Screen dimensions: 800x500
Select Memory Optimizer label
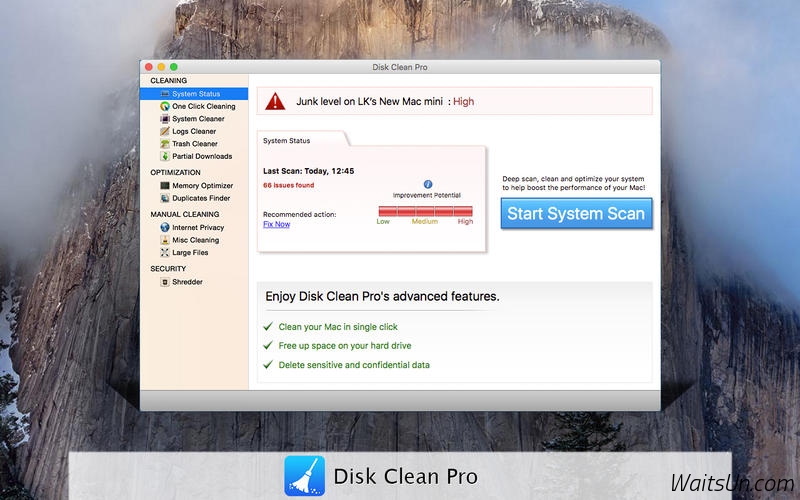pyautogui.click(x=203, y=186)
